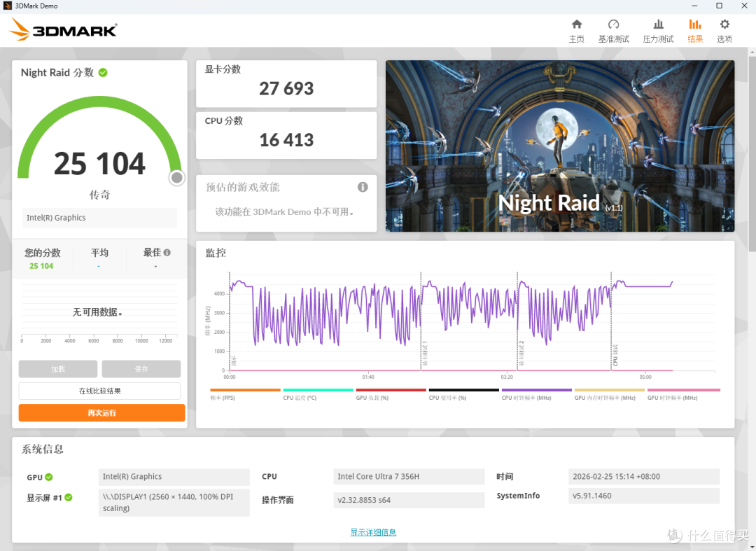The height and width of the screenshot is (551, 756).
Task: Open 选项 options tab
Action: coord(724,32)
